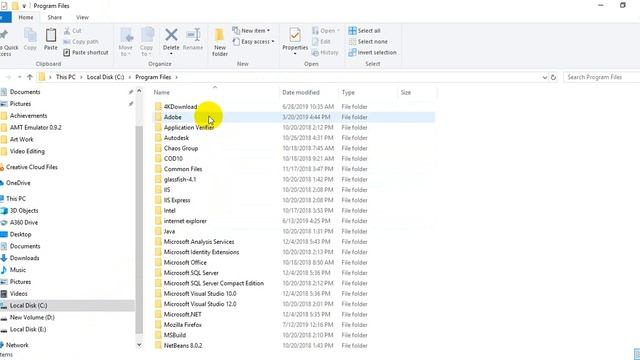This screenshot has height=360, width=640.
Task: Sort by the Date modified column header
Action: click(x=301, y=93)
